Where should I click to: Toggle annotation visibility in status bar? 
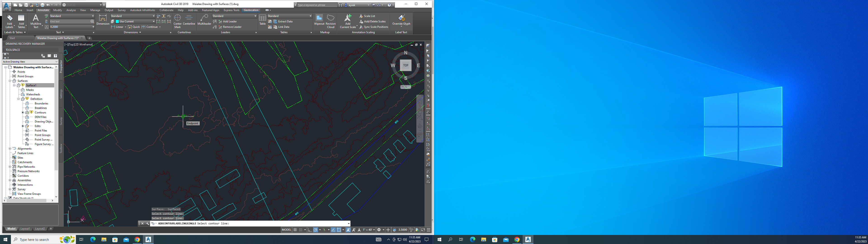348,230
